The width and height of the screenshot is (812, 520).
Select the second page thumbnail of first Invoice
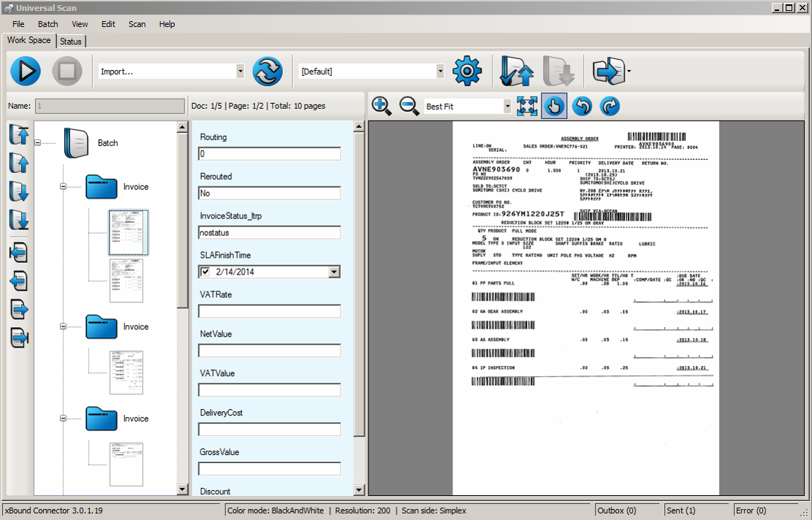[x=126, y=280]
